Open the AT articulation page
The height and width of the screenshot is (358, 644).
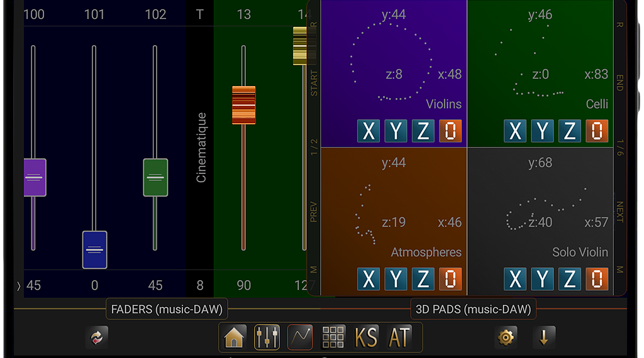tap(399, 338)
